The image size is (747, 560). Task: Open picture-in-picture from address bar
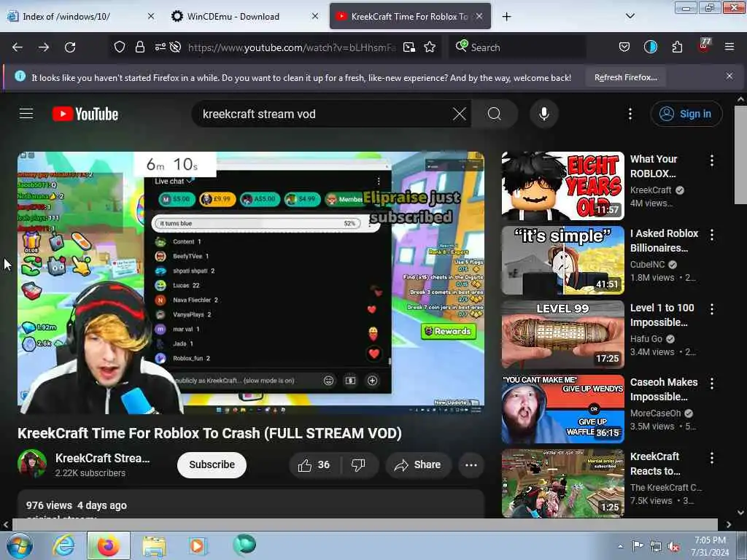click(x=409, y=47)
